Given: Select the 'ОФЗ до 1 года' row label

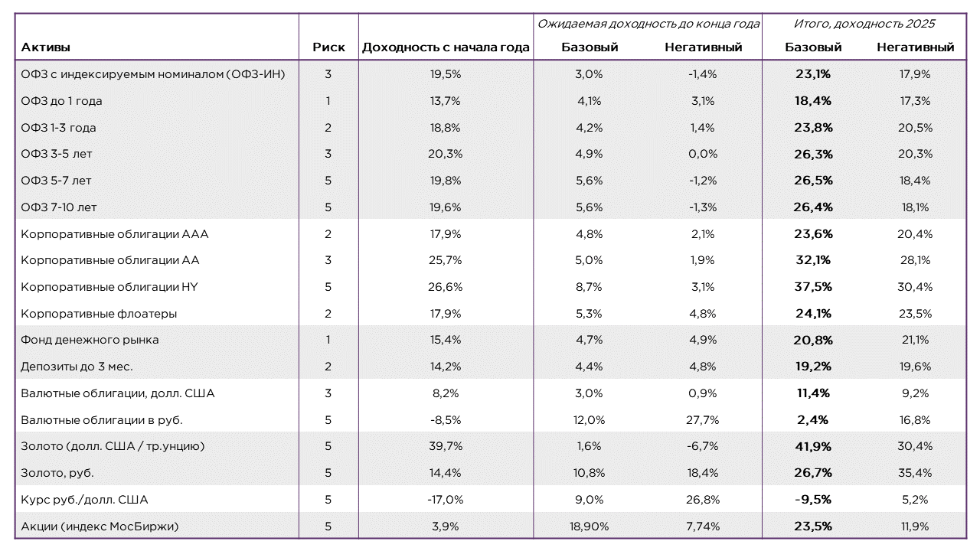Looking at the screenshot, I should [62, 101].
